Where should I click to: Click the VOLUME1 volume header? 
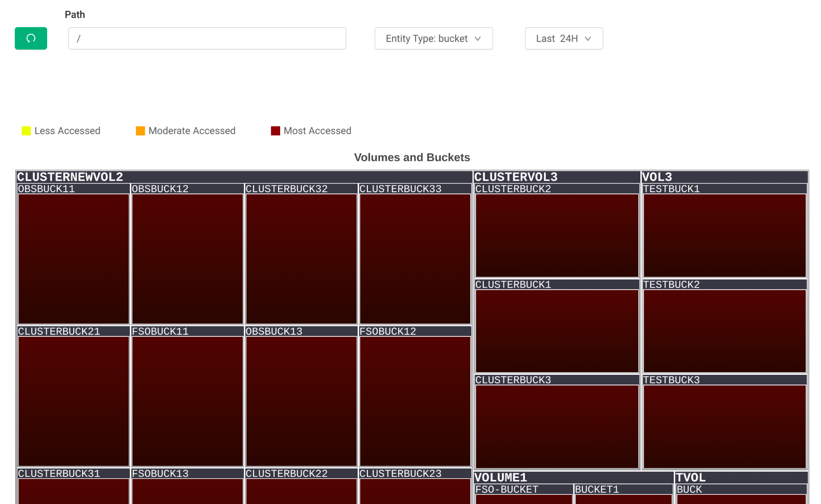(x=501, y=477)
